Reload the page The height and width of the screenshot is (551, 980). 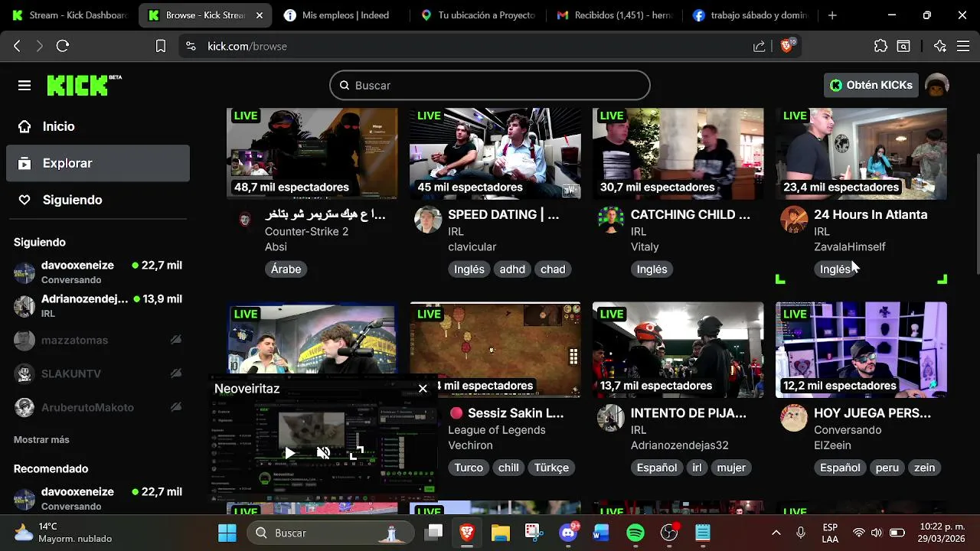click(x=63, y=46)
